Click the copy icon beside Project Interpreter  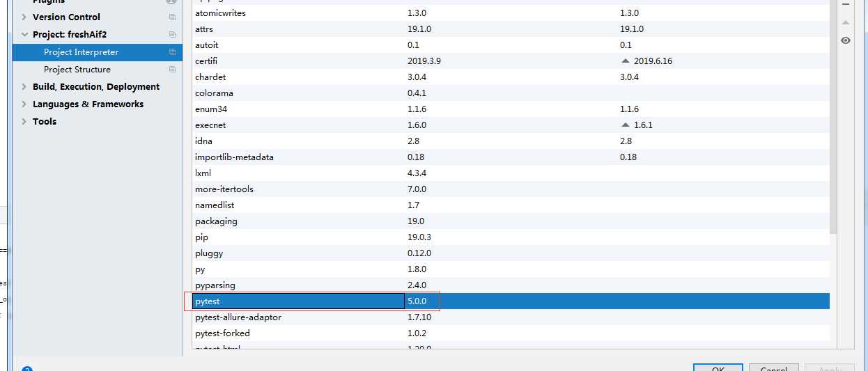[x=172, y=52]
